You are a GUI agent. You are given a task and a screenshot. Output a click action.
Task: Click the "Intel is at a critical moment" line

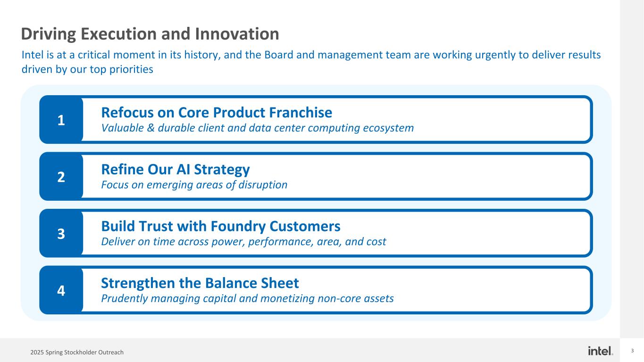point(311,56)
